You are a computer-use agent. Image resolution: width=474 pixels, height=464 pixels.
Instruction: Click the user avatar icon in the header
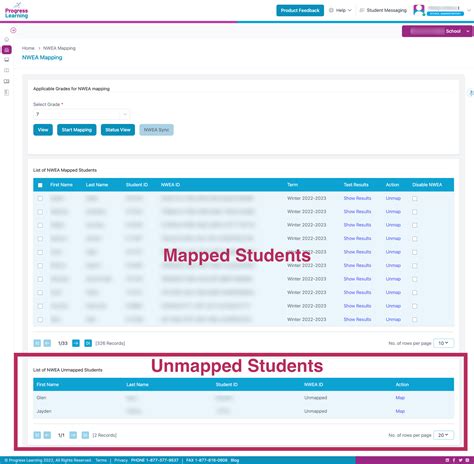(x=419, y=10)
